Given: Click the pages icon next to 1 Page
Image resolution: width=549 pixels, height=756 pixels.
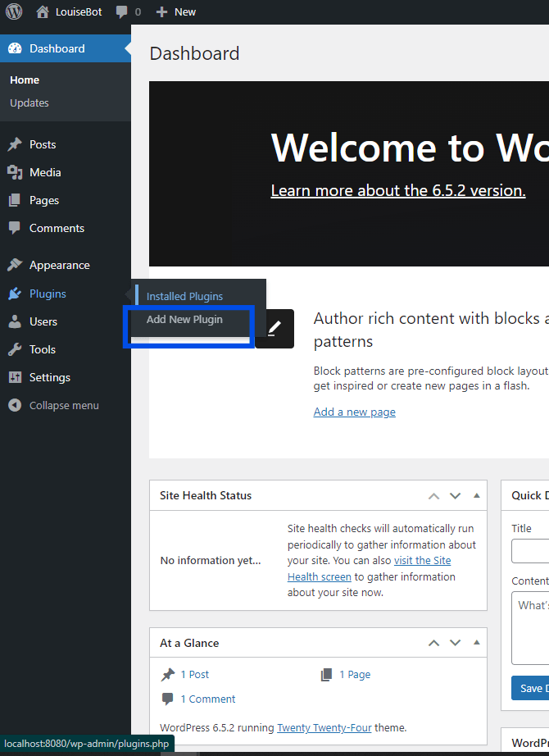Looking at the screenshot, I should pyautogui.click(x=326, y=675).
